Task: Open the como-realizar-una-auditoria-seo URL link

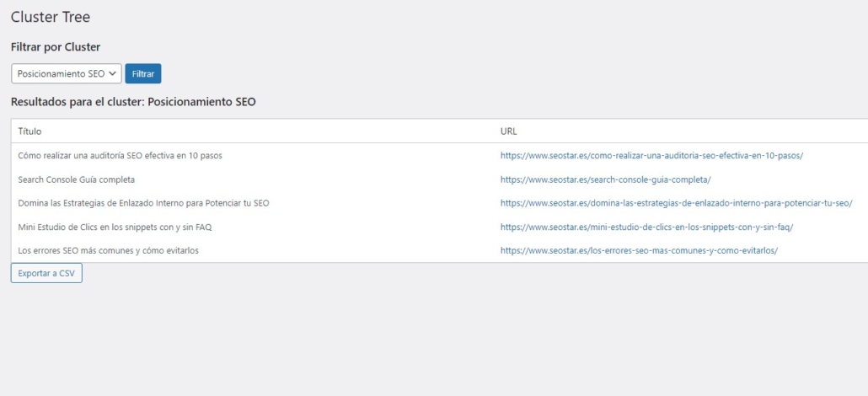Action: (x=651, y=156)
